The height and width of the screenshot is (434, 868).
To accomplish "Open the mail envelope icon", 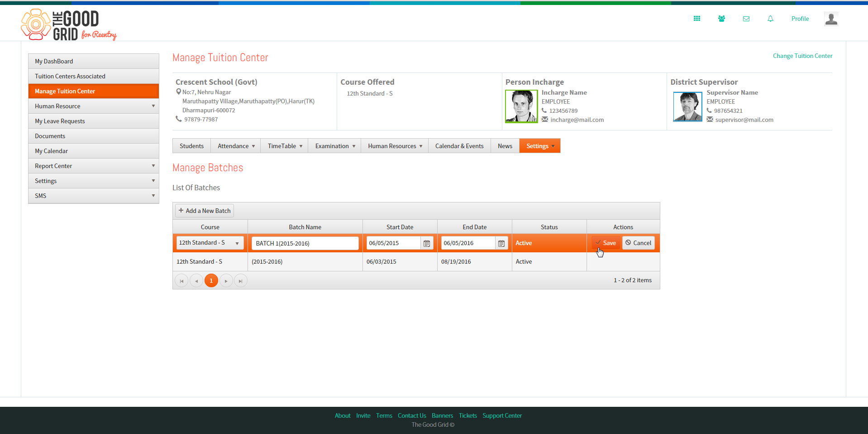I will coord(746,19).
